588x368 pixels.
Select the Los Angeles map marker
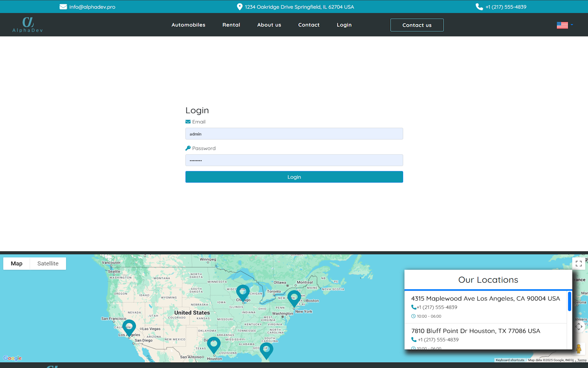[129, 327]
